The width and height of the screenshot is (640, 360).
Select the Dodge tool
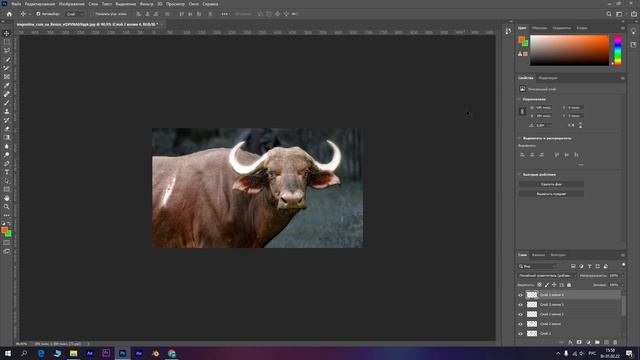[7, 155]
